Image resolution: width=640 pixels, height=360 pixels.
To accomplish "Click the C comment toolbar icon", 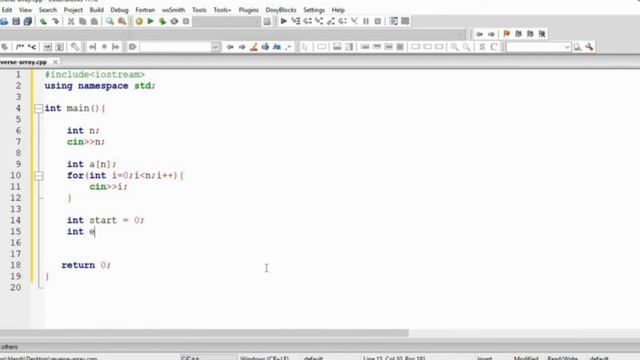I will pyautogui.click(x=493, y=47).
